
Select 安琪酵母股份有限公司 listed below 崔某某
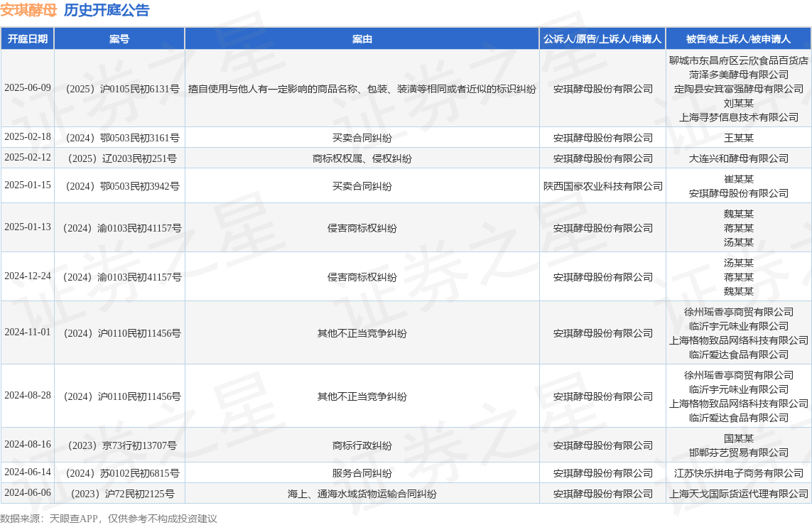coord(738,194)
